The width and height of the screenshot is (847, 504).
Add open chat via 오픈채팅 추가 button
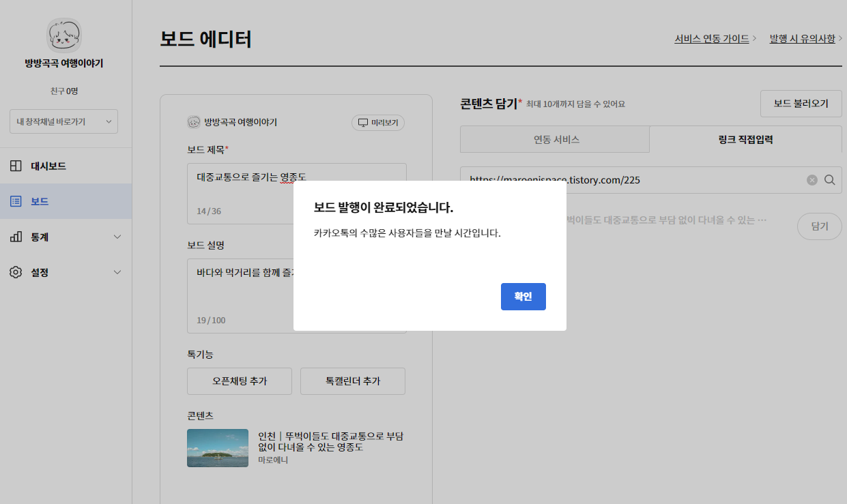coord(239,381)
